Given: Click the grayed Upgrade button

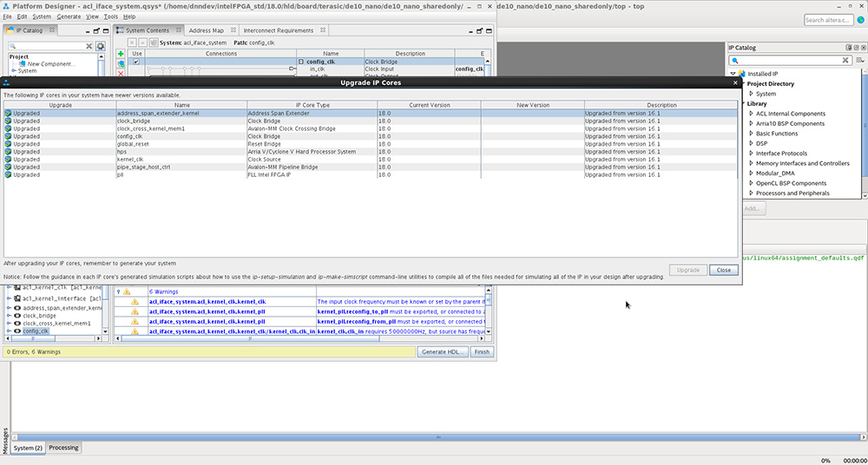Looking at the screenshot, I should [x=688, y=270].
